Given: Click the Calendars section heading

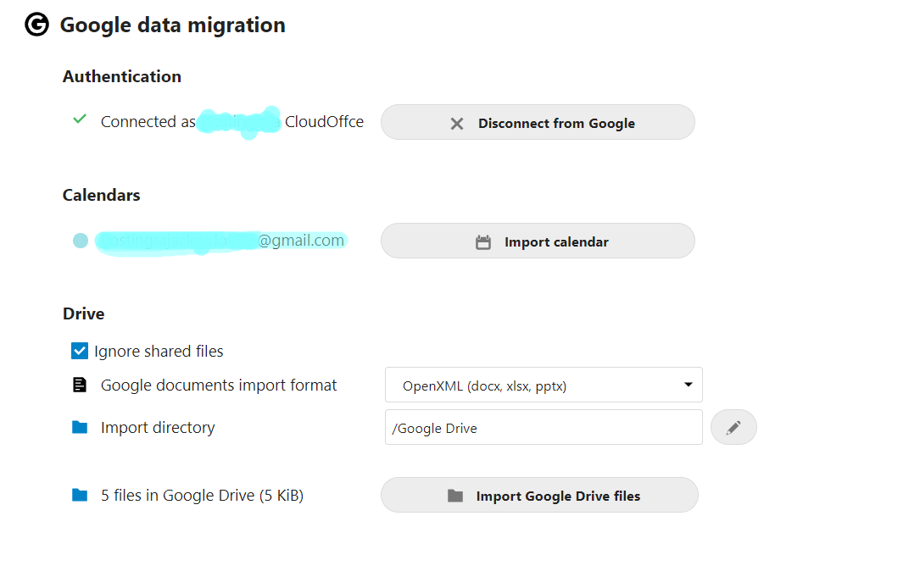Looking at the screenshot, I should [102, 195].
